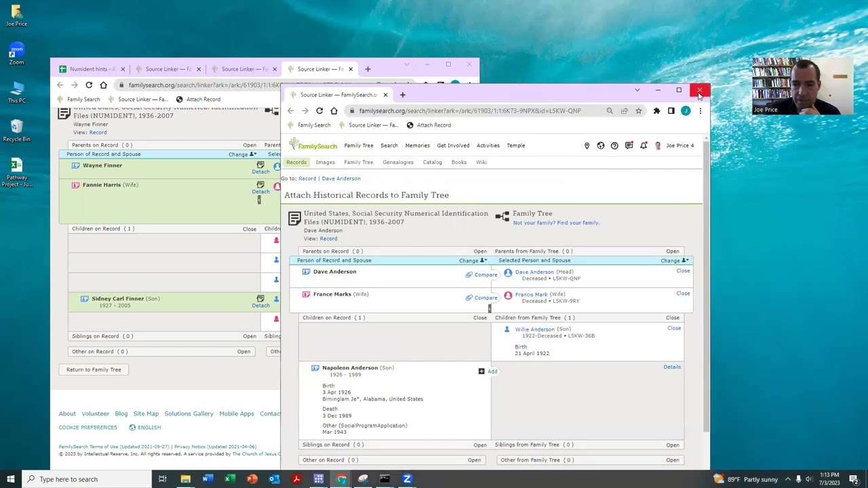
Task: Open the Help question mark icon
Action: point(614,146)
